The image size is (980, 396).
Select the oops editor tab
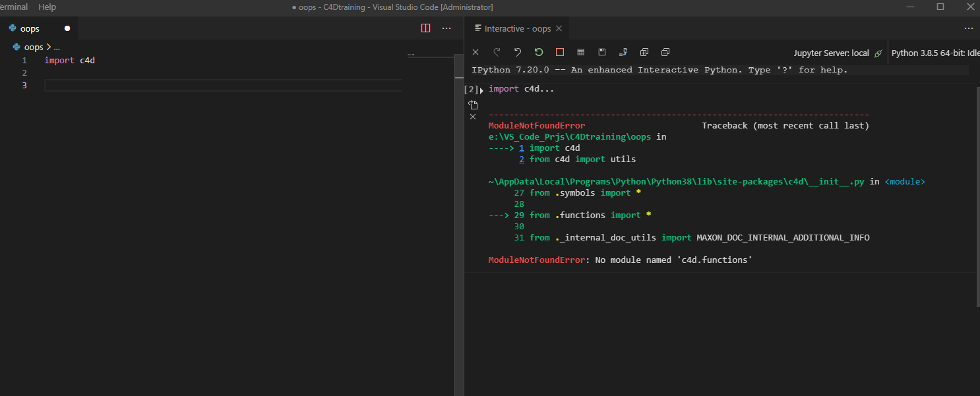point(39,28)
